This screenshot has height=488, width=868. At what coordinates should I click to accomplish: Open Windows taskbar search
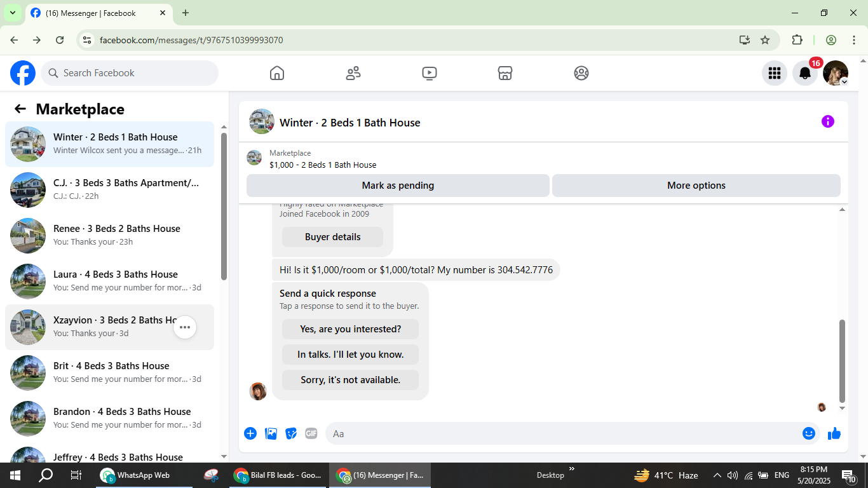point(46,475)
